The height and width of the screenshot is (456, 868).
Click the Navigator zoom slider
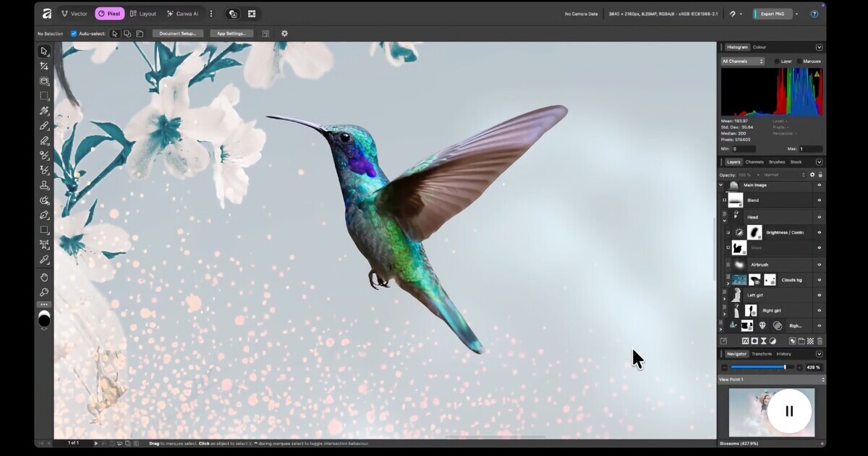click(x=758, y=367)
